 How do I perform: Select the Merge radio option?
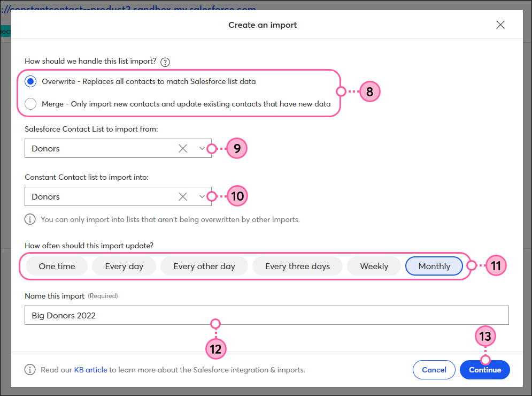(30, 104)
